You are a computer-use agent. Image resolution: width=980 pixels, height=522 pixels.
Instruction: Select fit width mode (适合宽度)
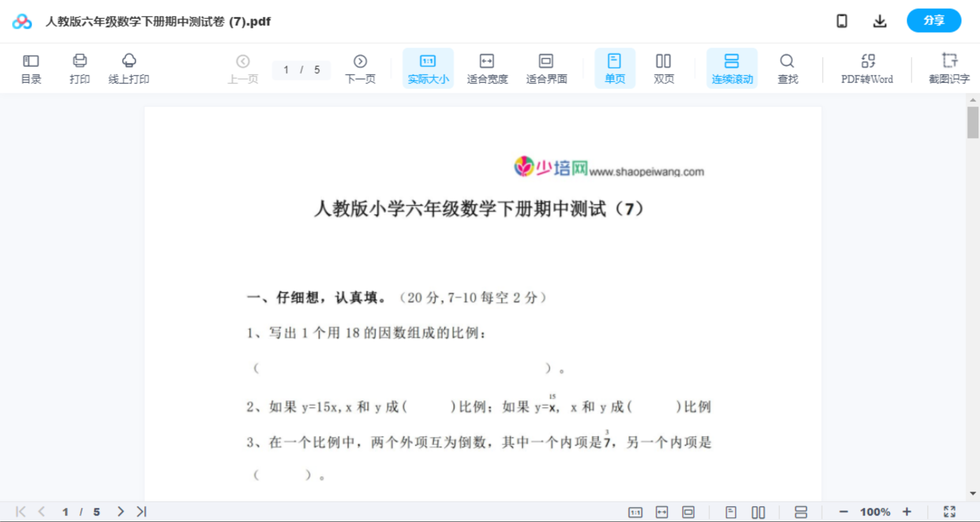[487, 68]
